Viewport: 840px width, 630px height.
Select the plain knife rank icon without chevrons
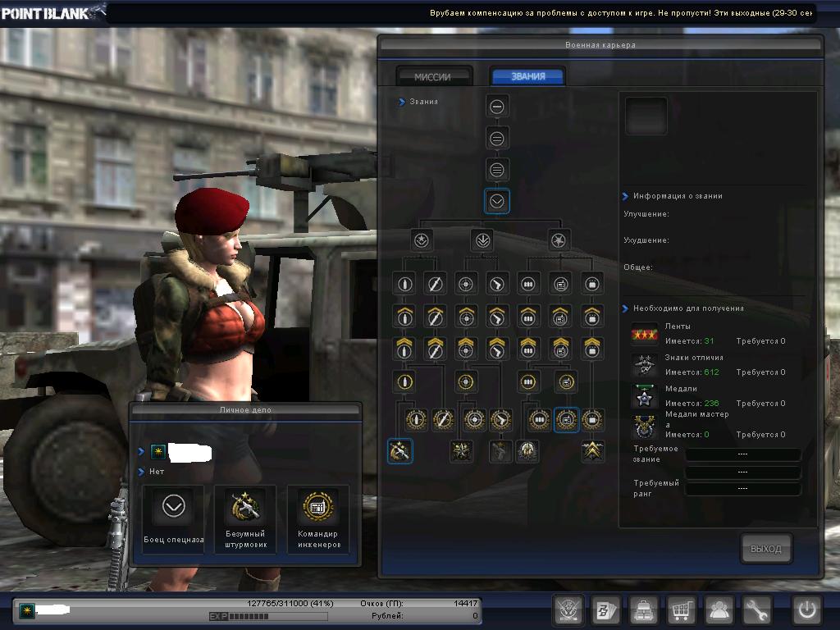tap(435, 284)
